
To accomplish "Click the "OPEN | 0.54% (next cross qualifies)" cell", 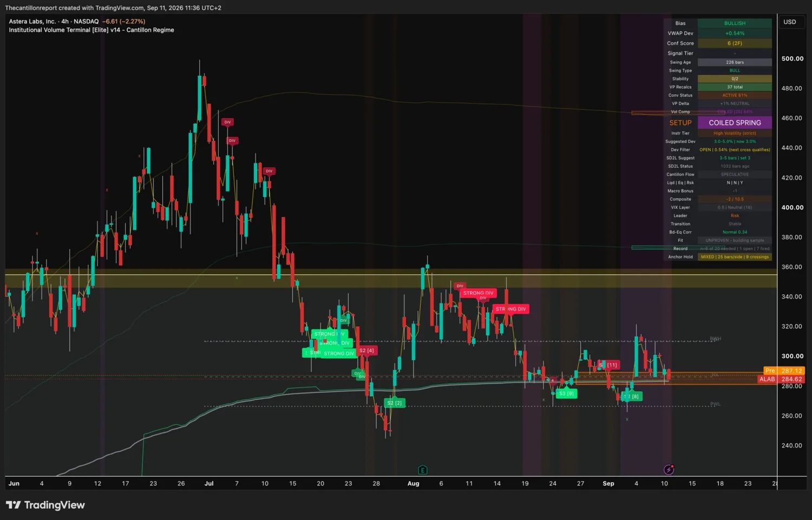I will pos(735,150).
